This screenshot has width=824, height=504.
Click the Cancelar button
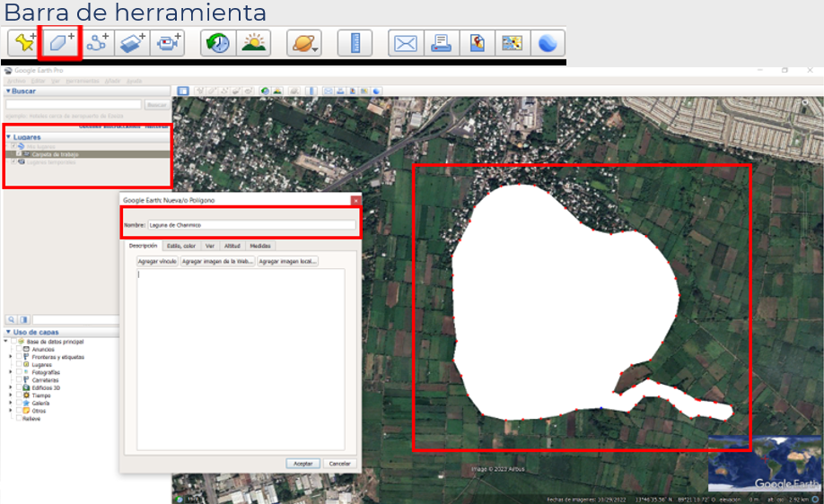(x=339, y=464)
